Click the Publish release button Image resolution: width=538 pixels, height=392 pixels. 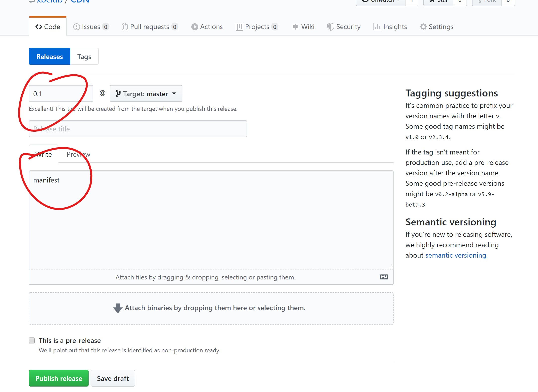[x=59, y=378]
